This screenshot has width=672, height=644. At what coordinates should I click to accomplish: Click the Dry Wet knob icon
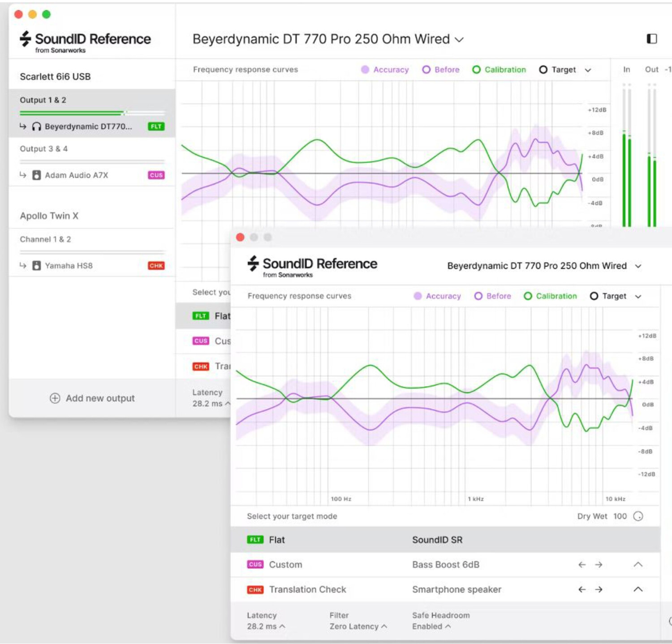pos(638,516)
